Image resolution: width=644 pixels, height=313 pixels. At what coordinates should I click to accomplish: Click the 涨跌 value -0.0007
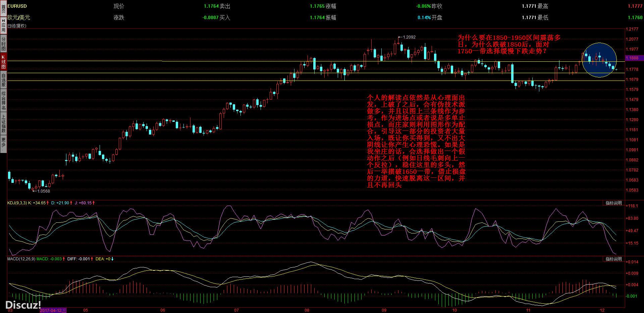(211, 17)
